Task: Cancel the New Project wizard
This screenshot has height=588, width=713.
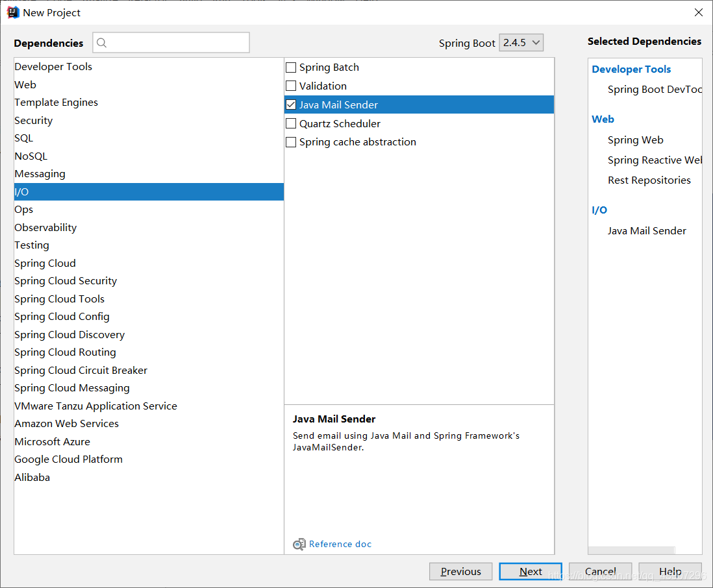Action: pyautogui.click(x=600, y=571)
